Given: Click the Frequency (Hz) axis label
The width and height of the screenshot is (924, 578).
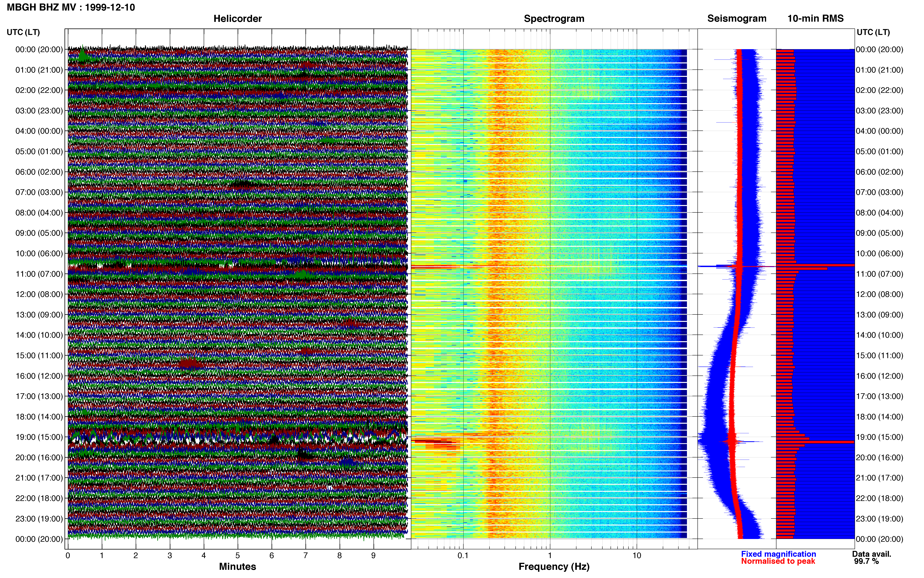Looking at the screenshot, I should coord(554,566).
